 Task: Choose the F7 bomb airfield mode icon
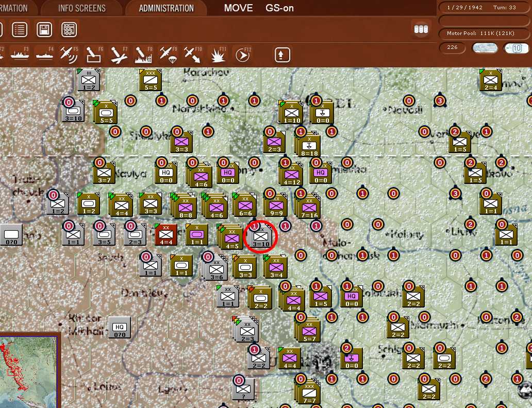pyautogui.click(x=119, y=55)
